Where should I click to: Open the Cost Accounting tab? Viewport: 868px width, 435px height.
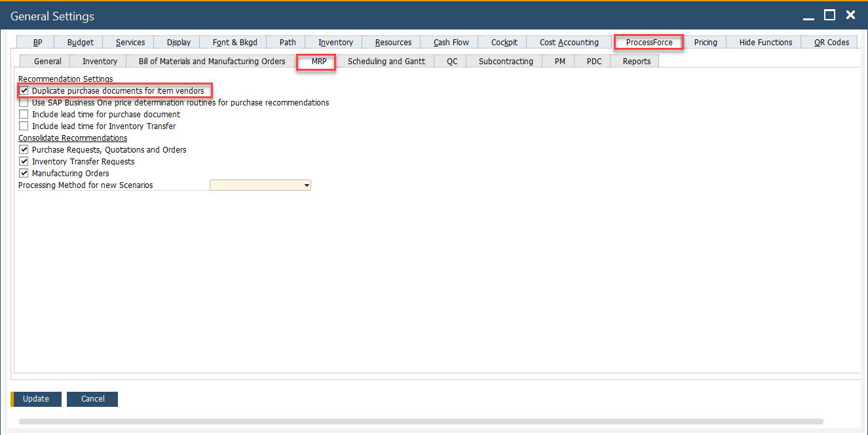click(x=569, y=43)
